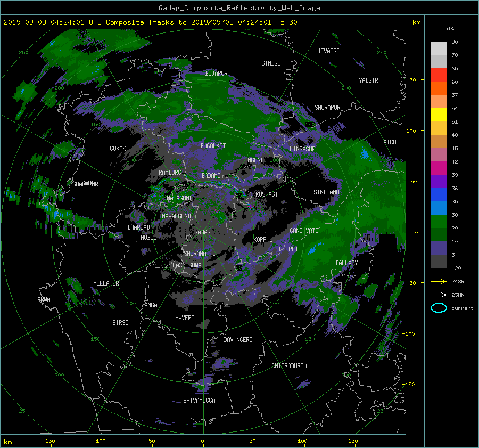Viewport: 479px width, 448px height.
Task: Click the yellow 24SR track arrow in legend
Action: [x=439, y=281]
